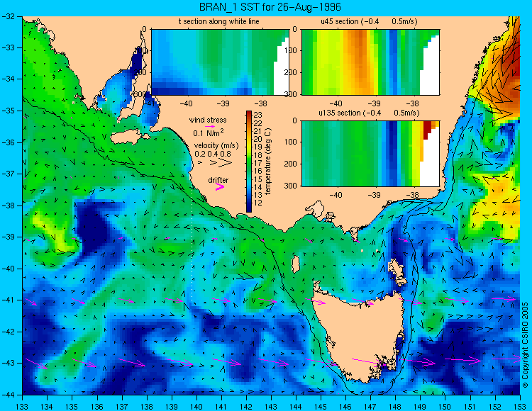
Task: Open the u135 section inset plot
Action: tap(370, 154)
